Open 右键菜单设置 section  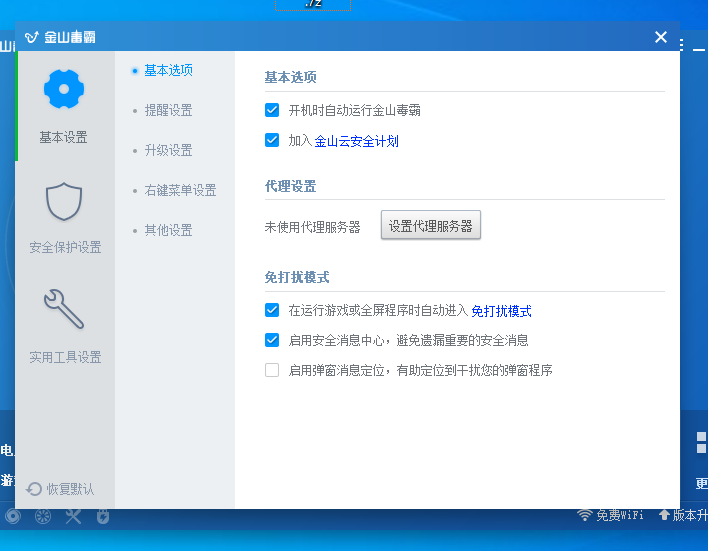(x=180, y=190)
